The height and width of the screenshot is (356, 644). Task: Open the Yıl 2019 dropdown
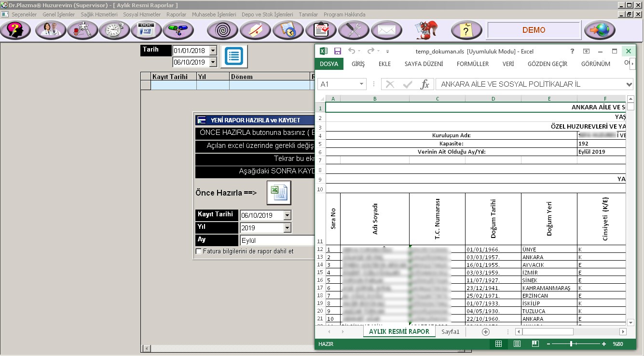tap(288, 228)
